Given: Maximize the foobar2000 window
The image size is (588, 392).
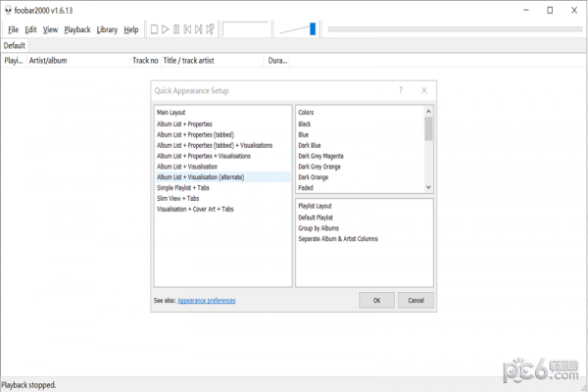Looking at the screenshot, I should 550,10.
